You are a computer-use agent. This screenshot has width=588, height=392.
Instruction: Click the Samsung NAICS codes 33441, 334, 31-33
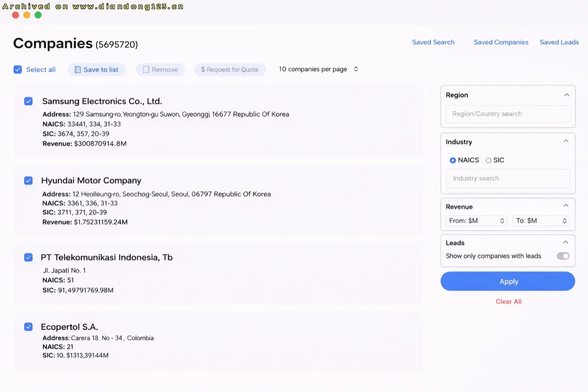coord(94,124)
